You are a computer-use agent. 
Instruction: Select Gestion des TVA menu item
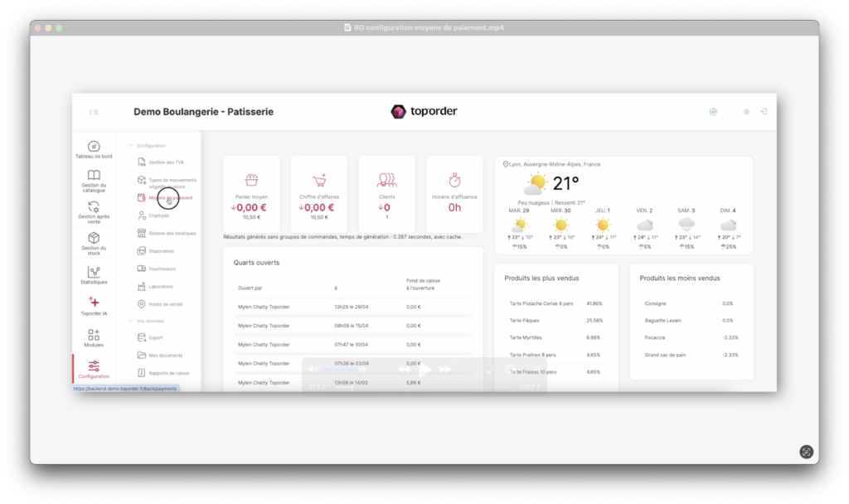click(x=166, y=162)
